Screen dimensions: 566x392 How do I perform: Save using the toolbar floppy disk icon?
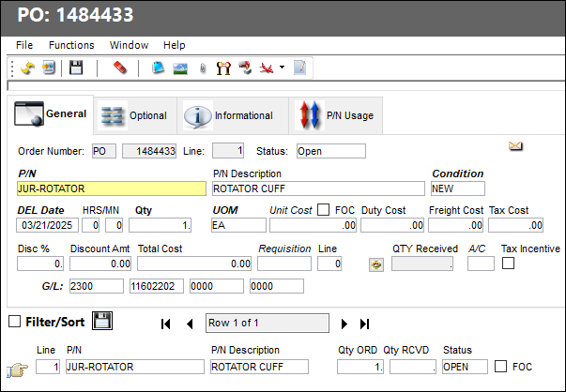click(76, 68)
